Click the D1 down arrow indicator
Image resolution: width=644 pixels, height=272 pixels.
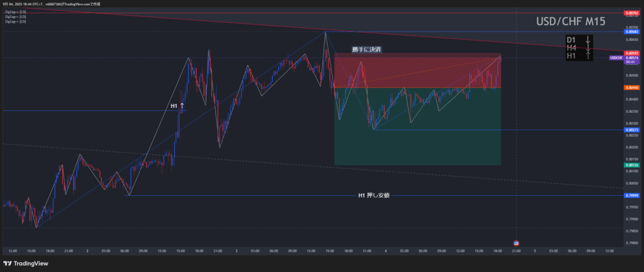tap(588, 40)
